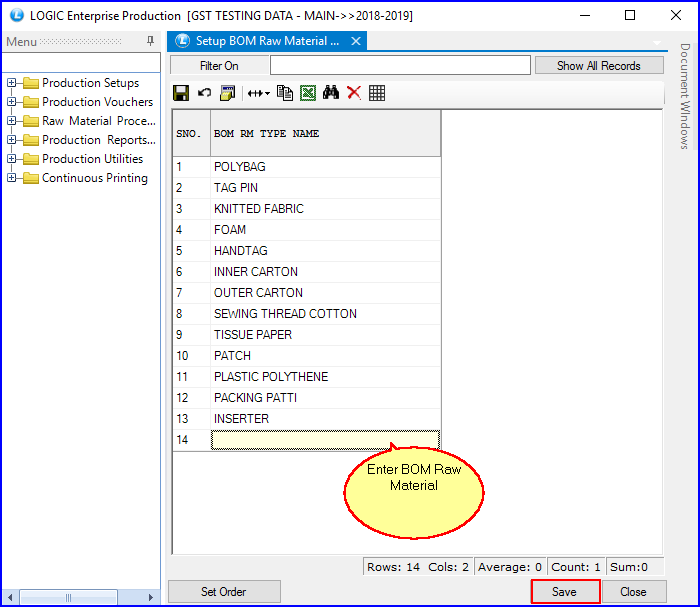
Task: Select the KNITTED FABRIC cell
Action: [325, 209]
